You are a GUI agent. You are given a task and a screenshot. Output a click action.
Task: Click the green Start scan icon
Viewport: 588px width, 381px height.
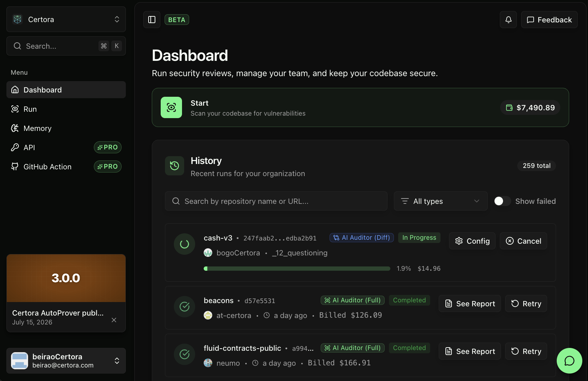pos(171,107)
